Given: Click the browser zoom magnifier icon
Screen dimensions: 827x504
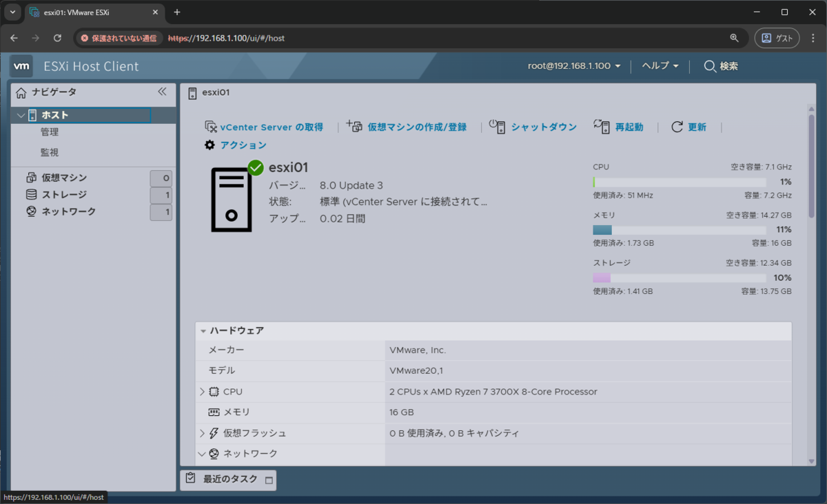Looking at the screenshot, I should 734,38.
